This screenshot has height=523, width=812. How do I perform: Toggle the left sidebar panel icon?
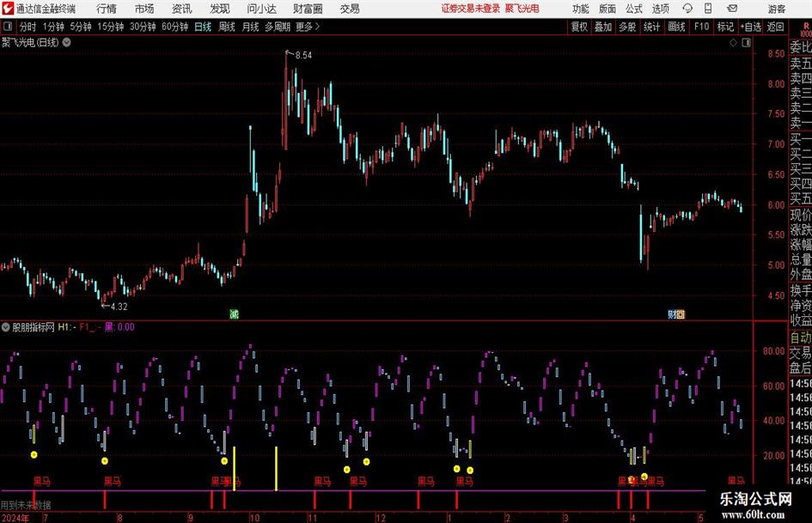(8, 27)
